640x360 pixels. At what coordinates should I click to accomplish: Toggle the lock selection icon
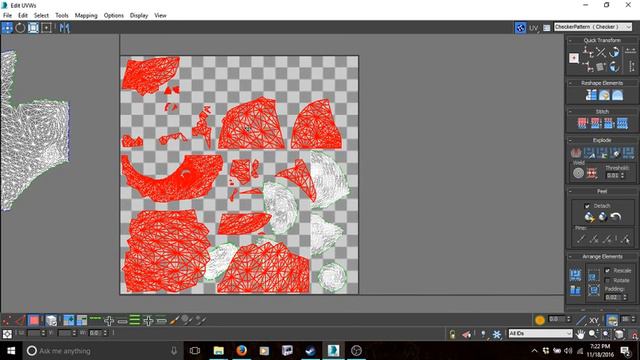coord(452,334)
